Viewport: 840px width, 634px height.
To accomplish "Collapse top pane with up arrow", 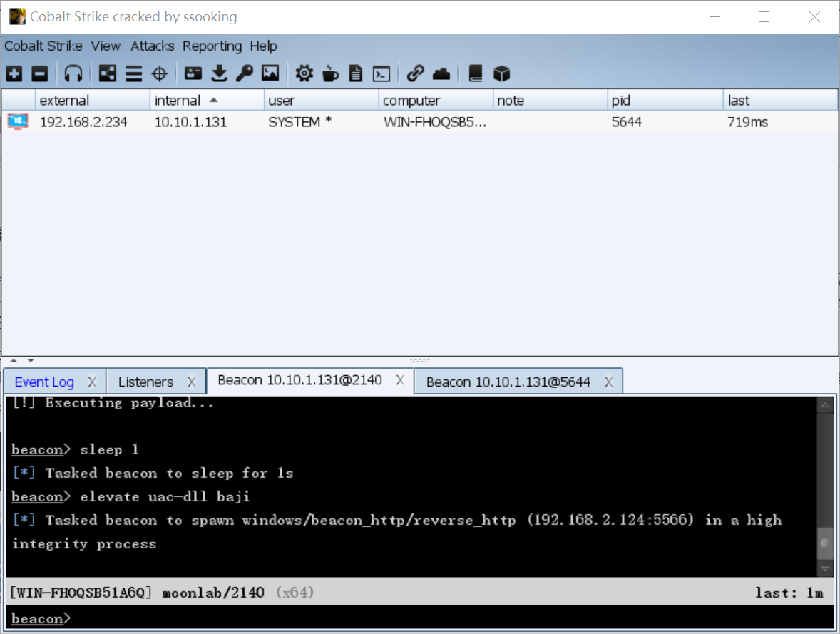I will point(14,361).
